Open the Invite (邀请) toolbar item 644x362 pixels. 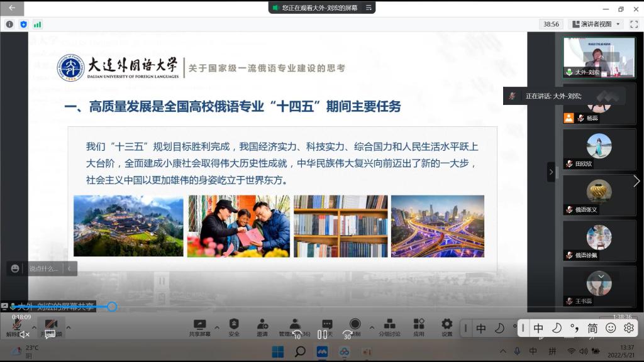pyautogui.click(x=262, y=327)
